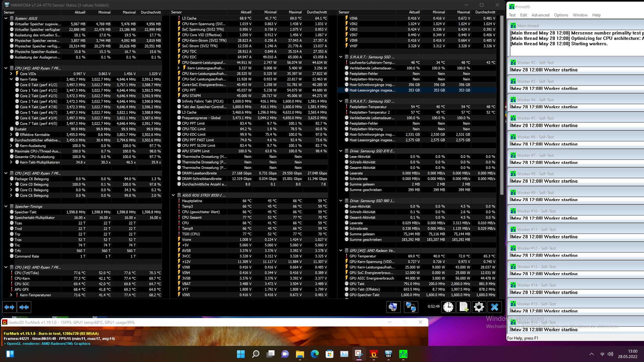Open the Prime95 Options menu
The image size is (644, 362).
pos(561,15)
